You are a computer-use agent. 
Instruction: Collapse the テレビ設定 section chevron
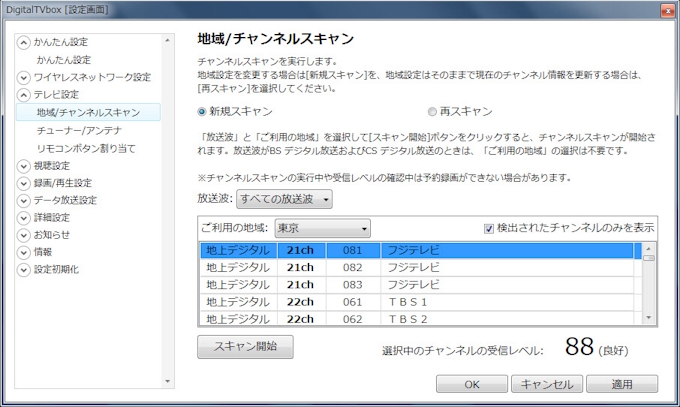click(24, 95)
